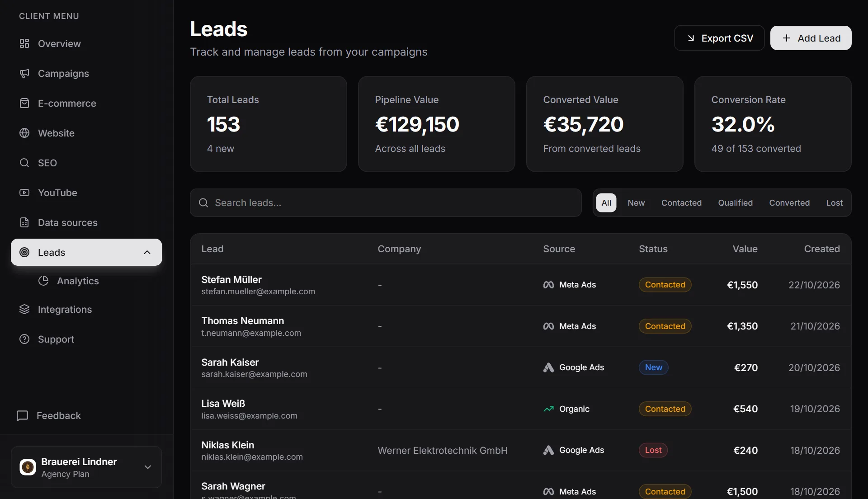Show only Lost leads
The height and width of the screenshot is (499, 868).
coord(834,202)
